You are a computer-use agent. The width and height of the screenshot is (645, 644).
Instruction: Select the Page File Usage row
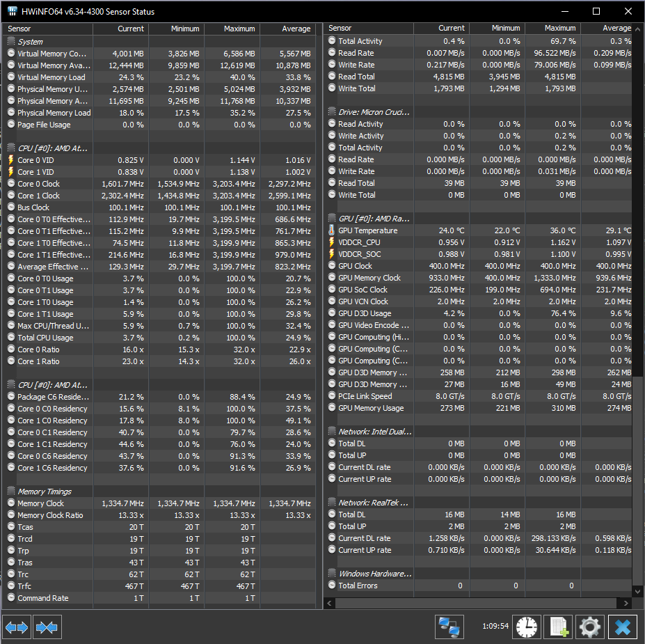[x=159, y=125]
